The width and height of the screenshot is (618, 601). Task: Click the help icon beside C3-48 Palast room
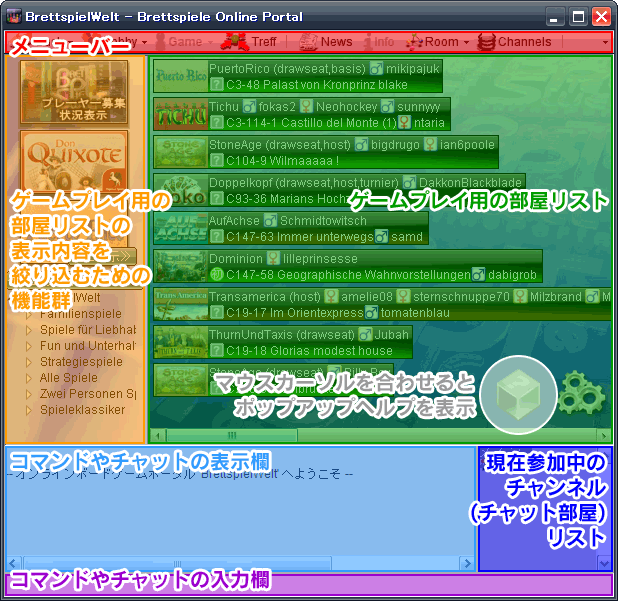[x=216, y=86]
